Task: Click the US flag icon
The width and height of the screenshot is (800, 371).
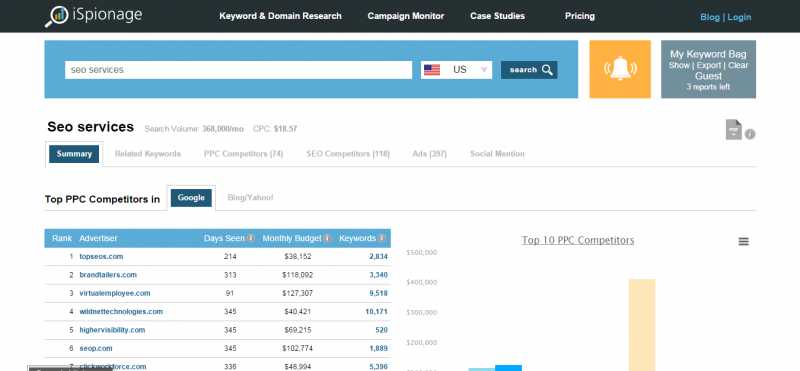Action: pos(432,70)
